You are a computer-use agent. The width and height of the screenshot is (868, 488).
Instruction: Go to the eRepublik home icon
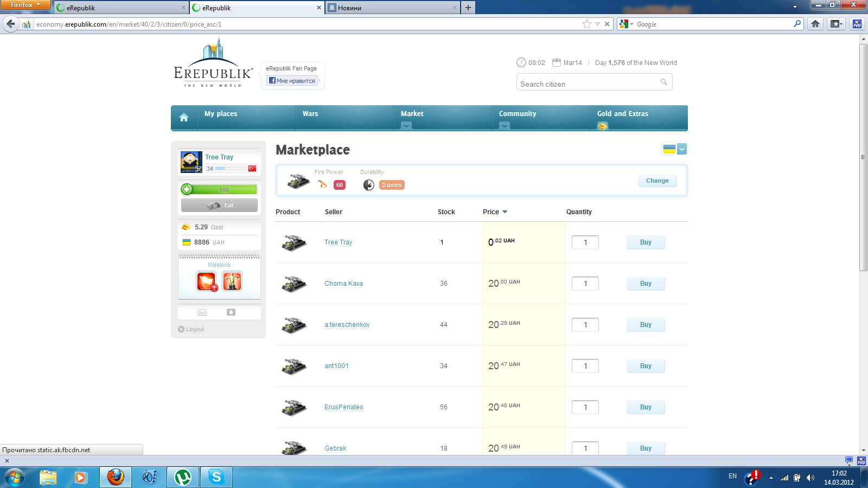pos(184,118)
